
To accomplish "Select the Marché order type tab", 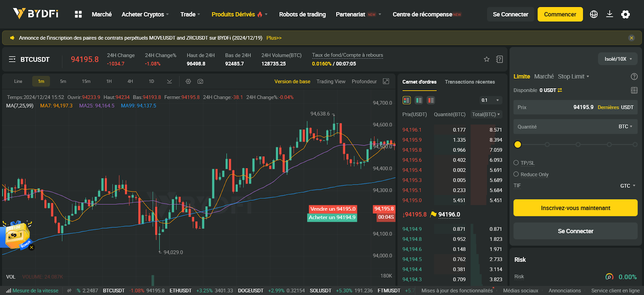I will coord(544,77).
